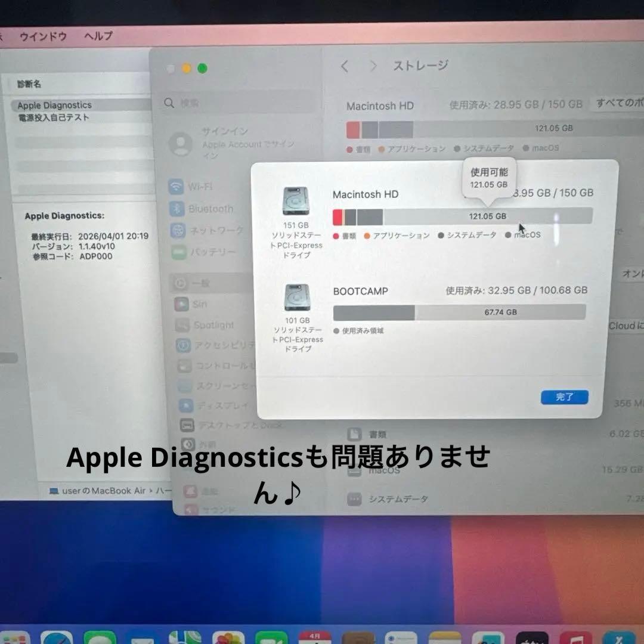
Task: Click the BOOTCAMP volume name
Action: [x=361, y=291]
